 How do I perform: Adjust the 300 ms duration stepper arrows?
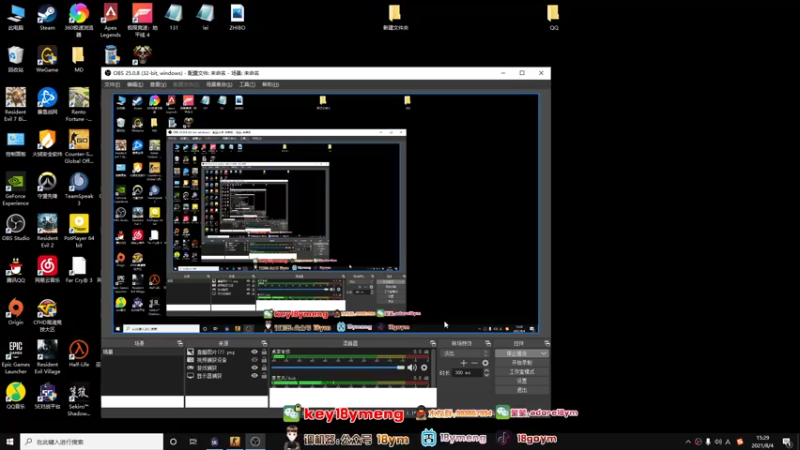coord(486,372)
